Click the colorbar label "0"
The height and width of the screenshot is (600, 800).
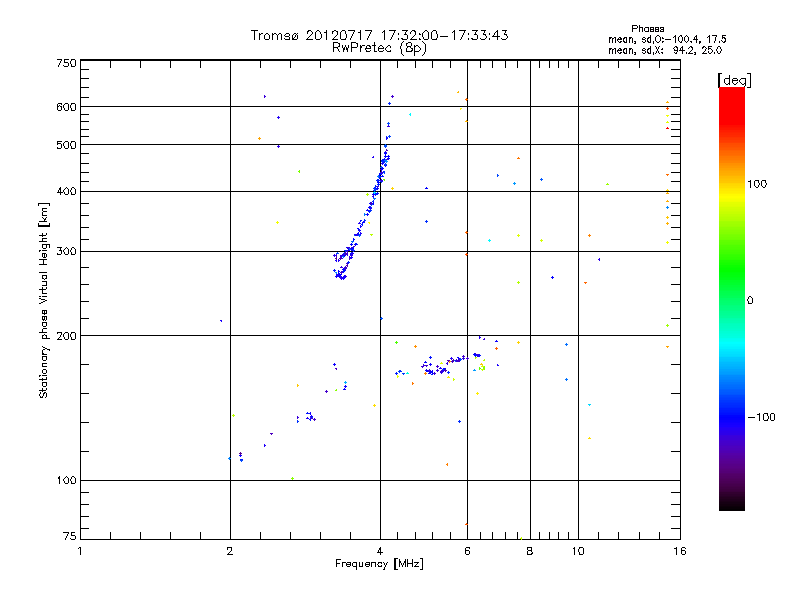[750, 301]
